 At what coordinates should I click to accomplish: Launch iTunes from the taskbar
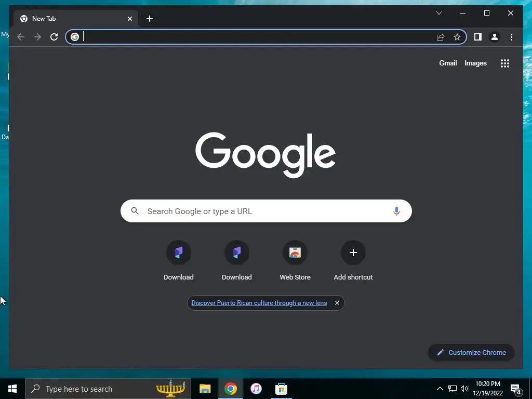256,389
